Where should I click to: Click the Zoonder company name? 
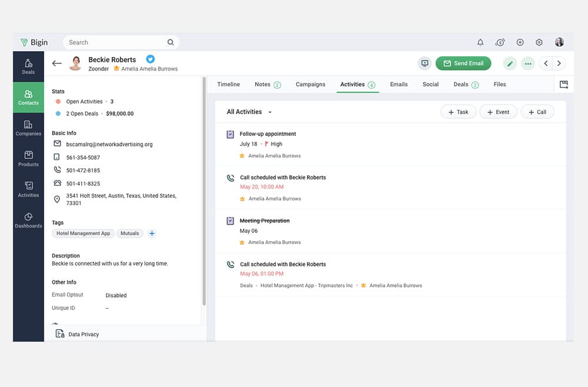(99, 69)
